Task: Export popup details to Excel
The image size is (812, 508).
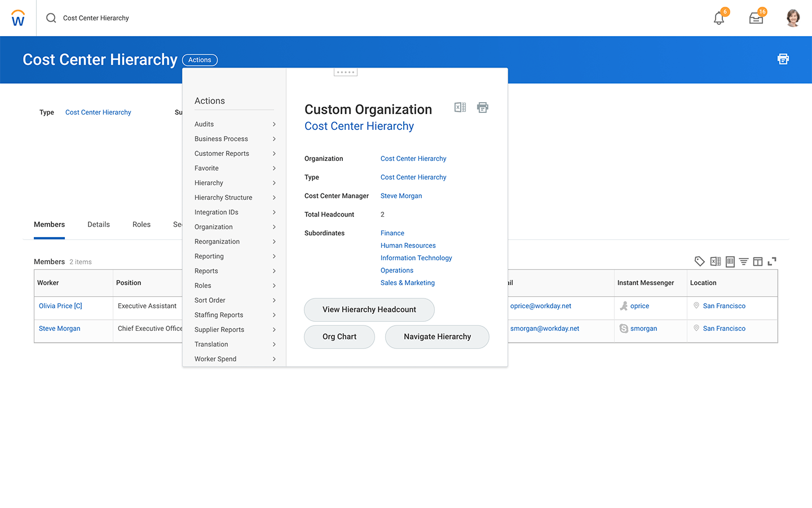Action: (x=460, y=107)
